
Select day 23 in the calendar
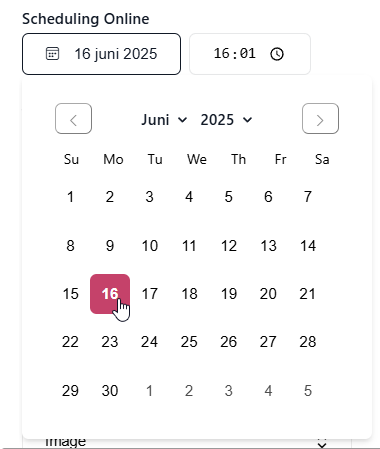pyautogui.click(x=110, y=342)
